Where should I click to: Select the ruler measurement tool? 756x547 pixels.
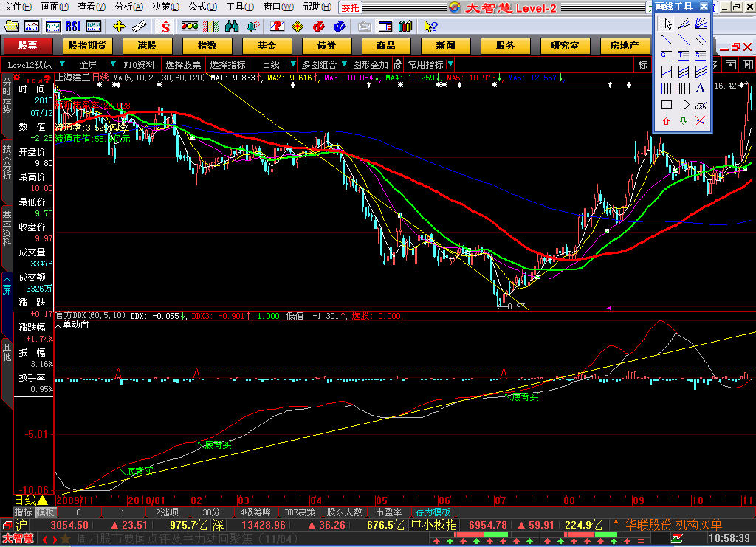point(140,27)
